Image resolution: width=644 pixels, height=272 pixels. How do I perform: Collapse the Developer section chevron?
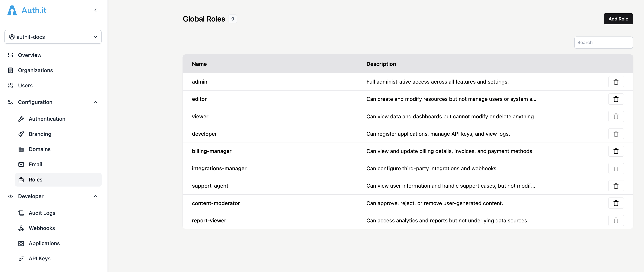coord(95,196)
